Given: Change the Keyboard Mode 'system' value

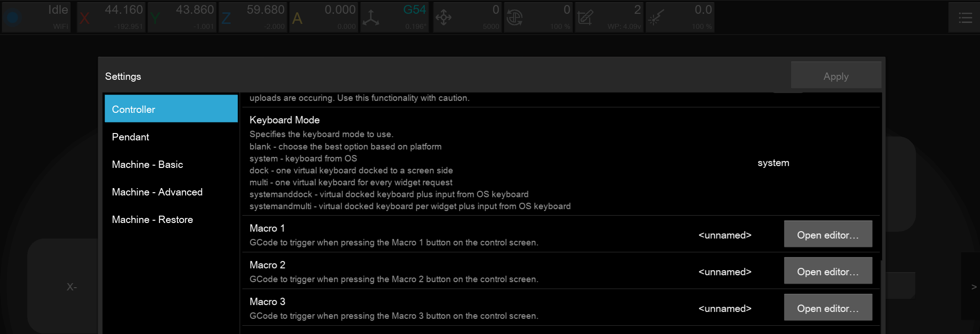Looking at the screenshot, I should tap(773, 163).
